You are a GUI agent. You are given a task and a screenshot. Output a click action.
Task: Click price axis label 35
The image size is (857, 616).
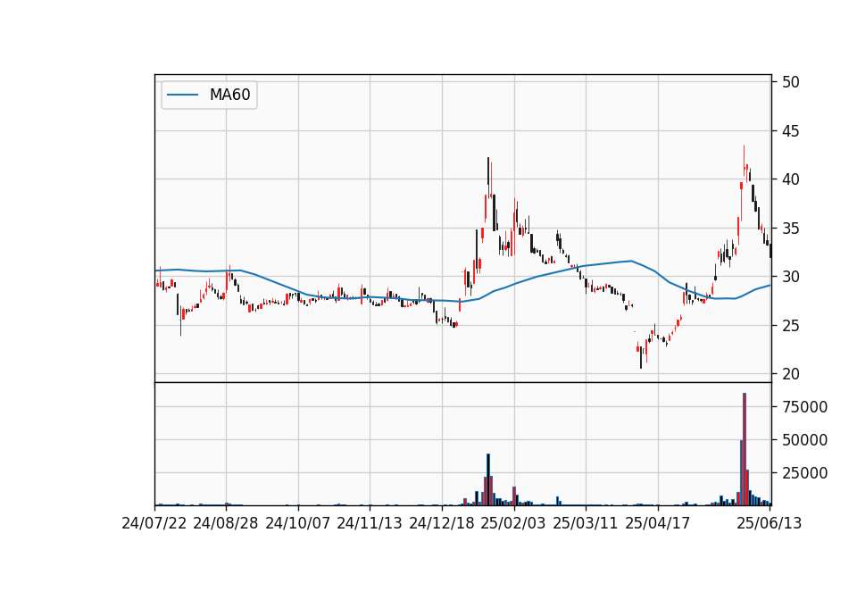[x=790, y=229]
